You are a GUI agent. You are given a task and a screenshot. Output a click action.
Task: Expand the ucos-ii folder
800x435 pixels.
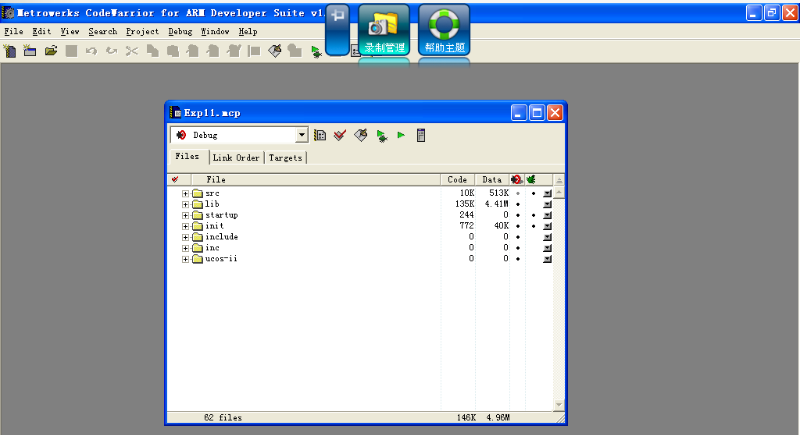tap(185, 259)
